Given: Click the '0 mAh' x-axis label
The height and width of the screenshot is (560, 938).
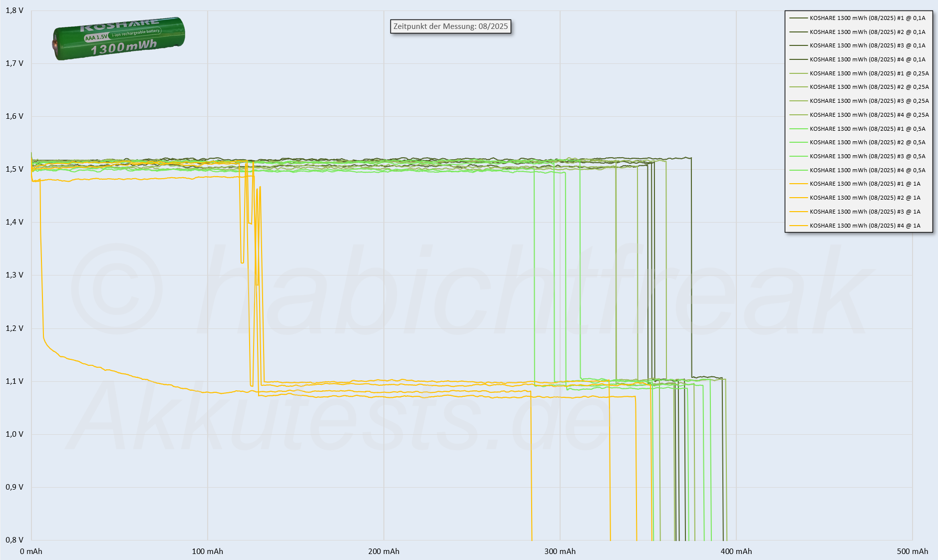Looking at the screenshot, I should click(x=31, y=552).
